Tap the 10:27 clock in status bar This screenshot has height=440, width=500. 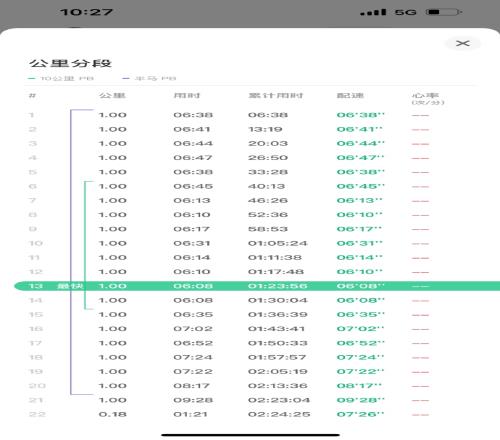(86, 12)
